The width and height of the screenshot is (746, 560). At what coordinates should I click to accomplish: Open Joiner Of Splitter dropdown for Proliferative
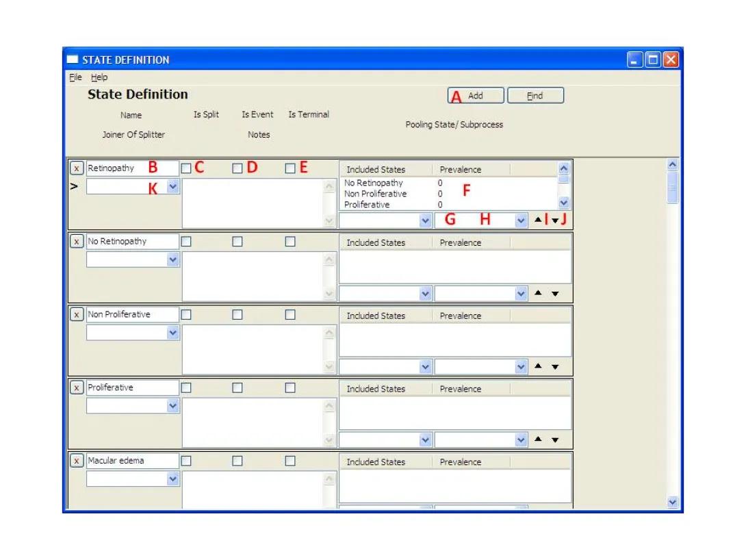click(173, 406)
